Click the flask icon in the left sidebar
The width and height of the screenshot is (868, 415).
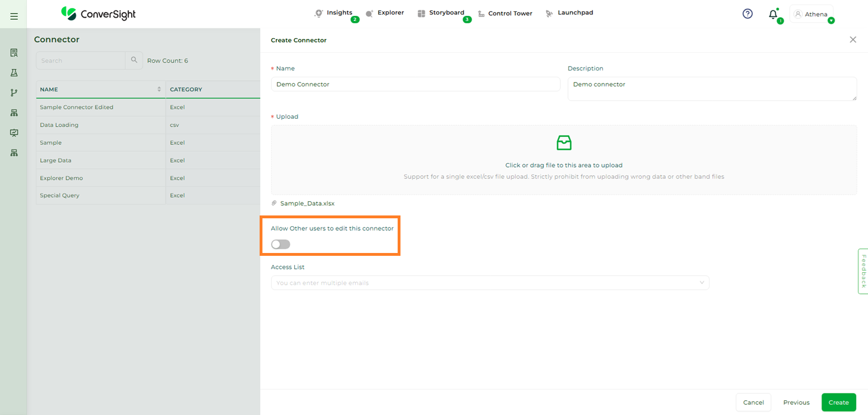click(x=14, y=73)
